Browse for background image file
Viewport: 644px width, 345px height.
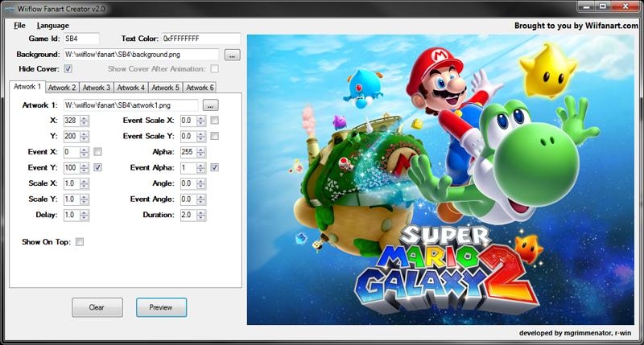[x=232, y=55]
